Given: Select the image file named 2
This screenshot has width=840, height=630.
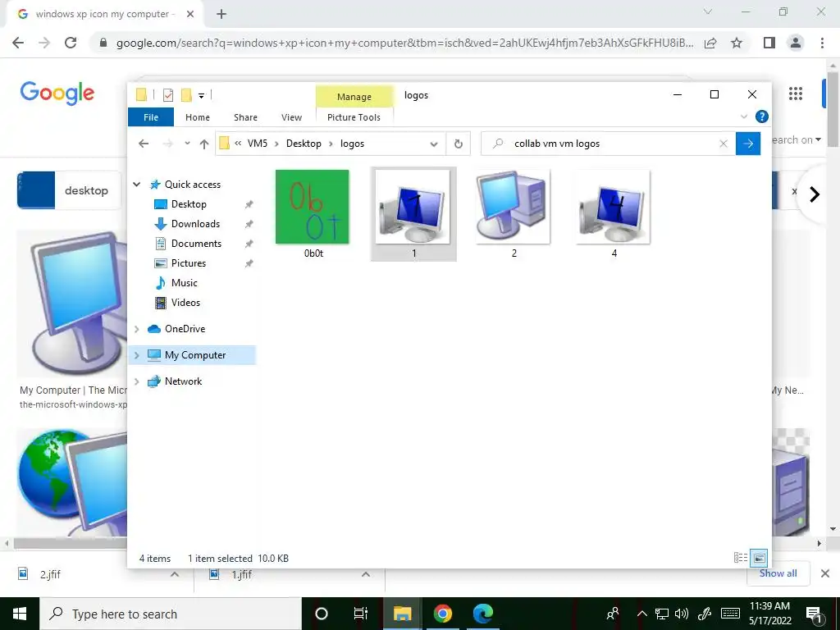Looking at the screenshot, I should [514, 214].
